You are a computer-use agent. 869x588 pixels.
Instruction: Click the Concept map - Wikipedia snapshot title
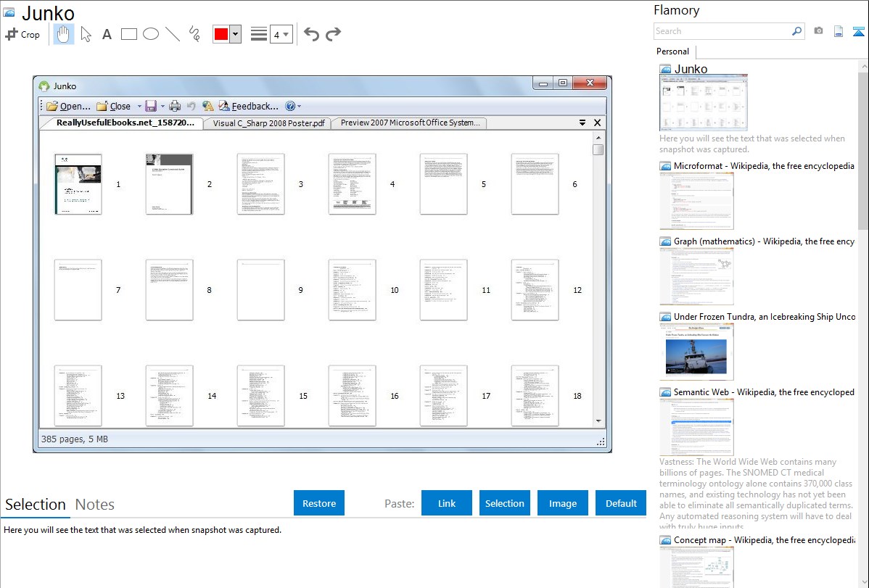[x=764, y=539]
